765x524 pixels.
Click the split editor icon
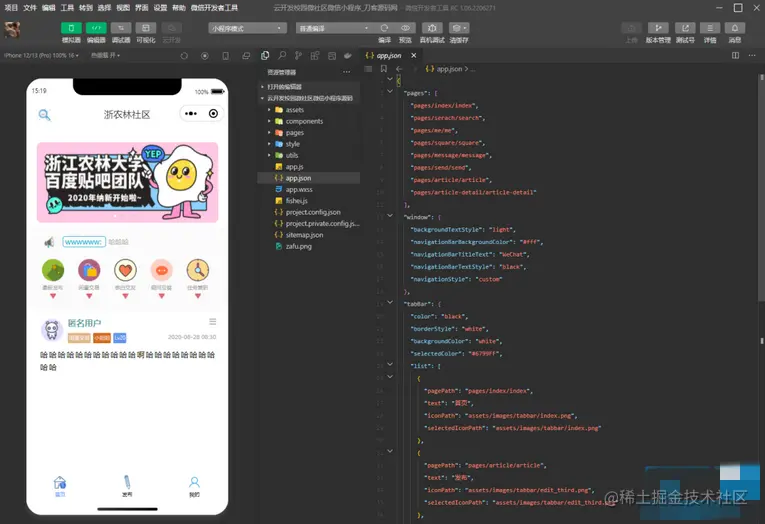pos(735,56)
